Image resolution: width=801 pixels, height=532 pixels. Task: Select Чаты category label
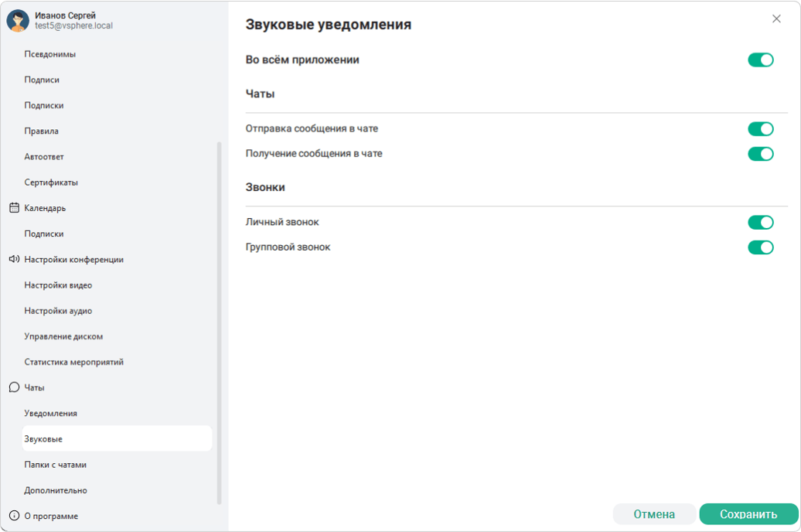coord(34,388)
